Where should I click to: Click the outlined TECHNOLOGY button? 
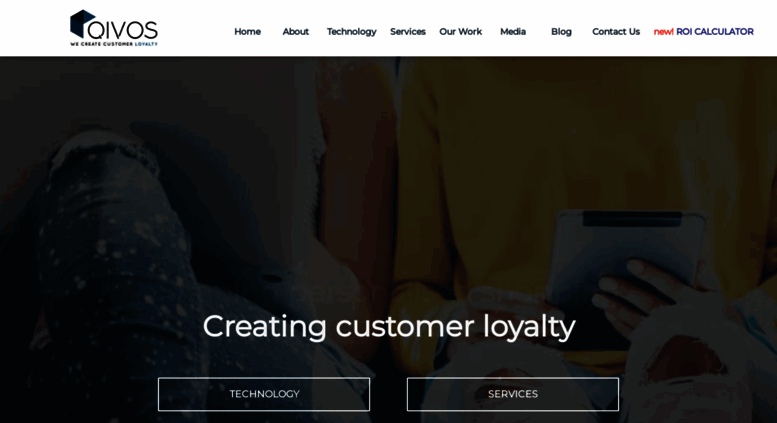pos(264,394)
